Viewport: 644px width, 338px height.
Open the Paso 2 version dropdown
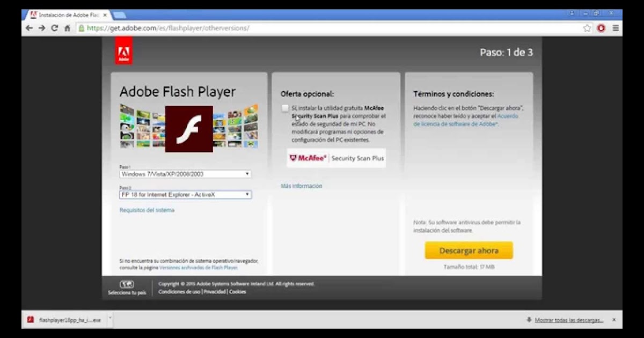click(185, 195)
